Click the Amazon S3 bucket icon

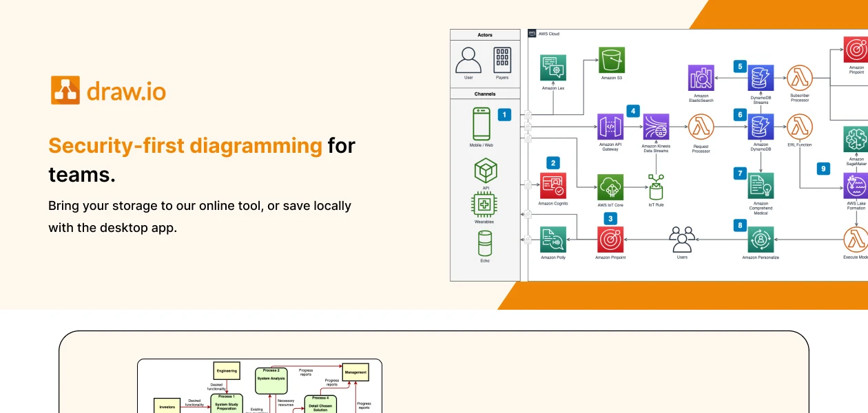[613, 61]
